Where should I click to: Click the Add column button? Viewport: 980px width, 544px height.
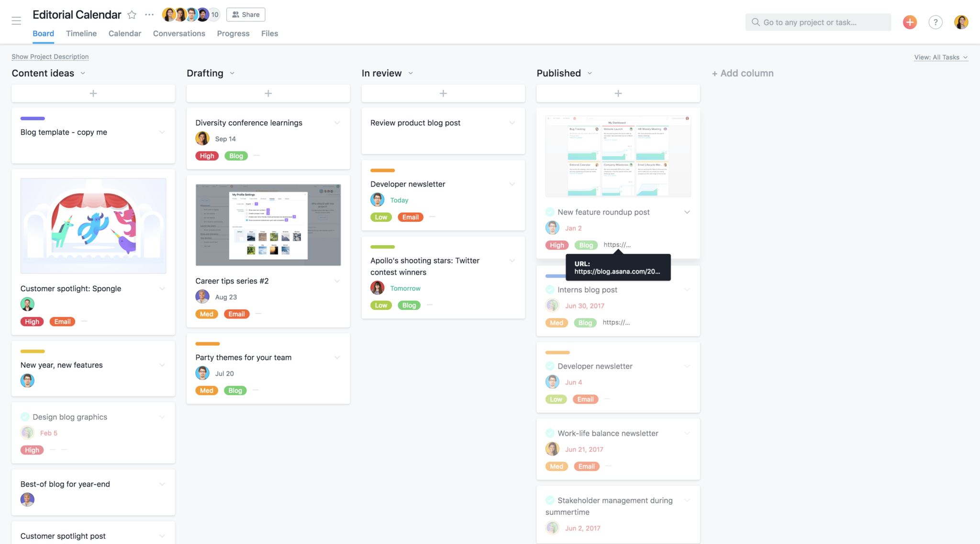pos(742,73)
